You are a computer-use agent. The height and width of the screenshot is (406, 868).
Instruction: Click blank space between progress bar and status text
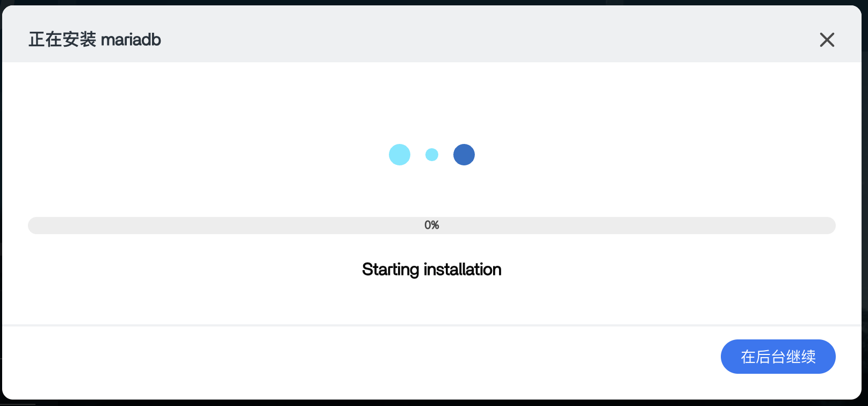tap(432, 246)
